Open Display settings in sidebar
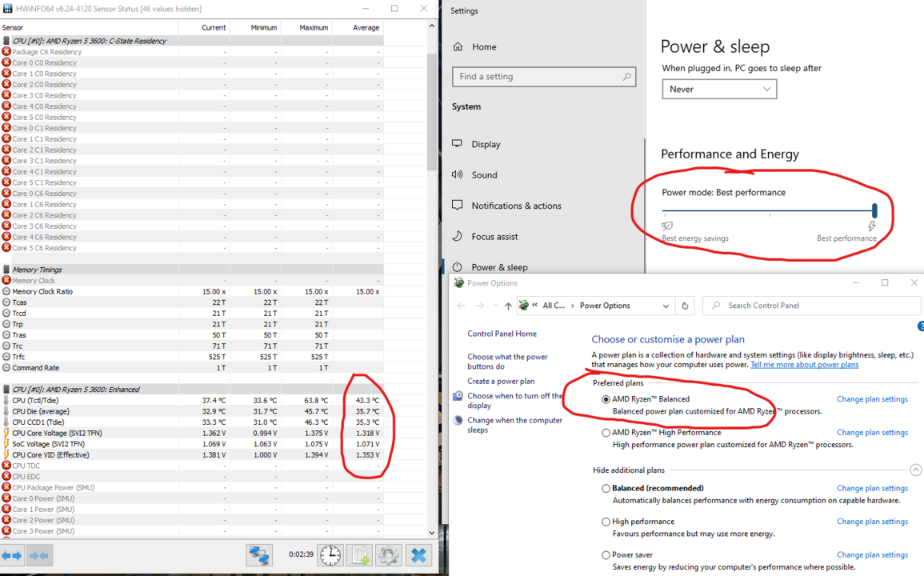Screen dimensions: 924x576 pos(486,144)
